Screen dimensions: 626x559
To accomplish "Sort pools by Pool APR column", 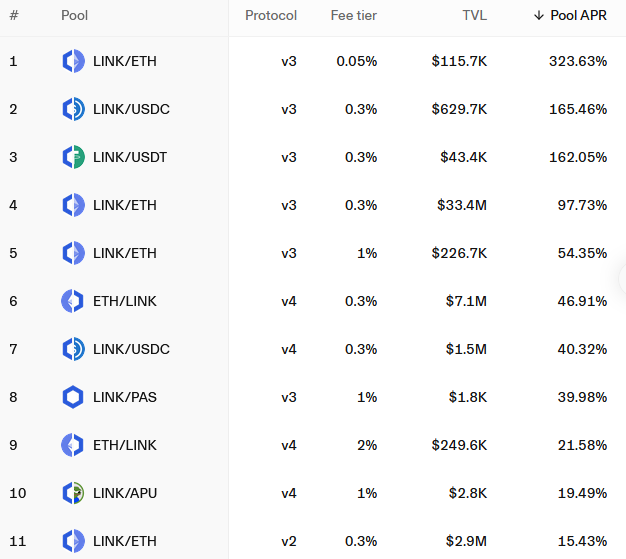I will 578,16.
